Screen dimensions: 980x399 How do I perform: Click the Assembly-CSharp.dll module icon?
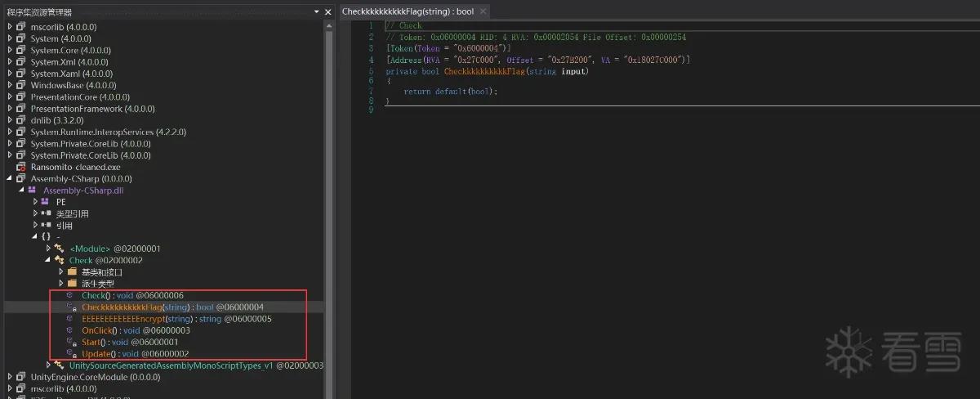pos(33,191)
